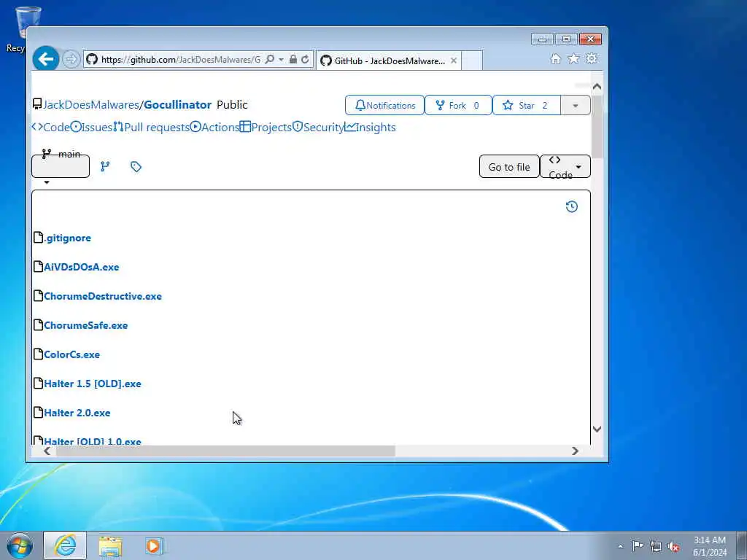Open the Insights tab

point(370,127)
